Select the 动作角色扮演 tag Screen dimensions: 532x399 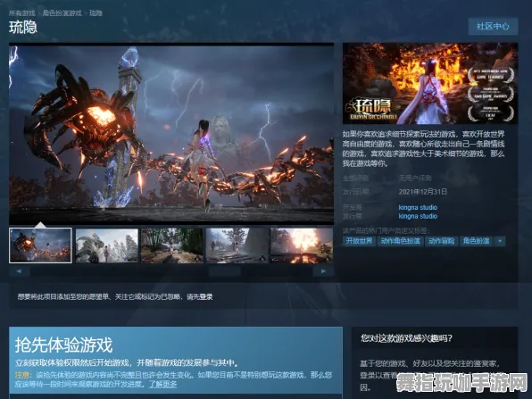click(x=400, y=241)
